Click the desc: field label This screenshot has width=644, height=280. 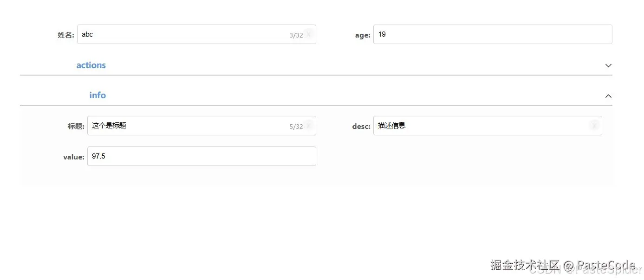361,127
